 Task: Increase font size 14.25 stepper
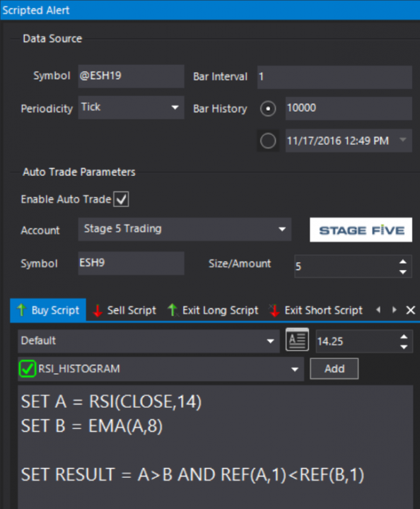pyautogui.click(x=404, y=337)
